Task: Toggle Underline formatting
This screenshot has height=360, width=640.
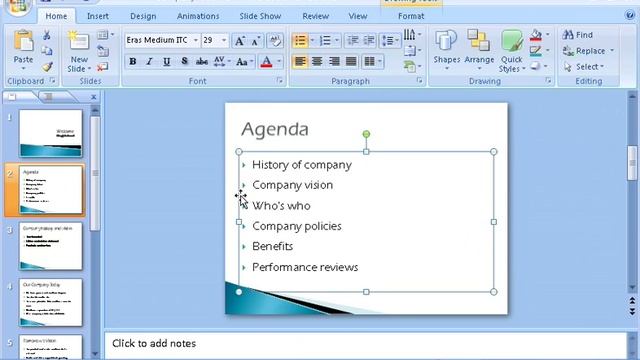Action: click(x=167, y=62)
